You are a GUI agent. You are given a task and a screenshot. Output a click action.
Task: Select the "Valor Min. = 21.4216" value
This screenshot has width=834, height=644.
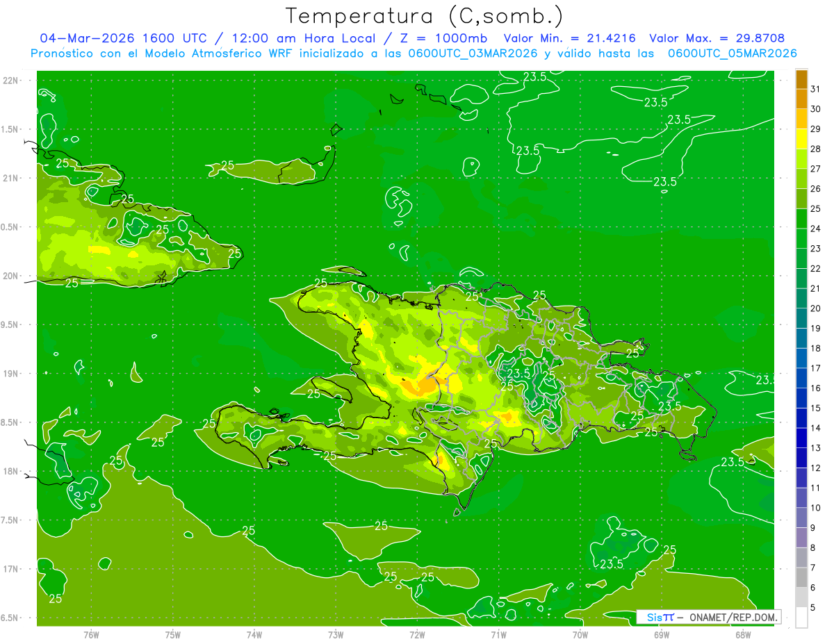tap(571, 38)
